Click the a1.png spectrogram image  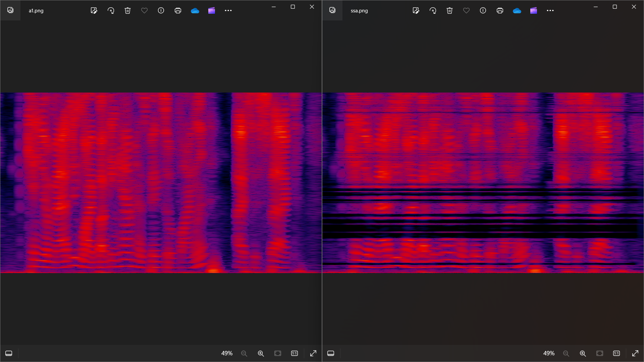coord(161,183)
